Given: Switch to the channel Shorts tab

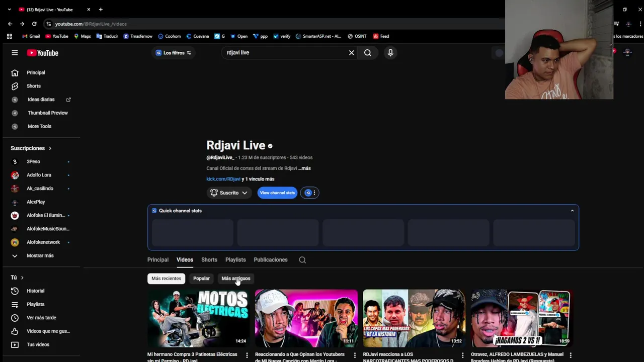Looking at the screenshot, I should tap(209, 260).
